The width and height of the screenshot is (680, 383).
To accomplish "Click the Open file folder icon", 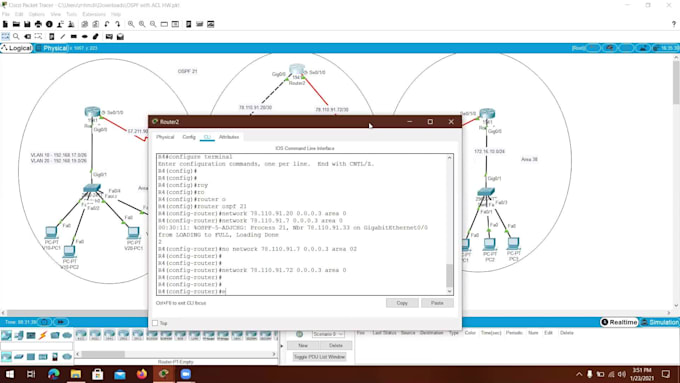I will click(16, 24).
